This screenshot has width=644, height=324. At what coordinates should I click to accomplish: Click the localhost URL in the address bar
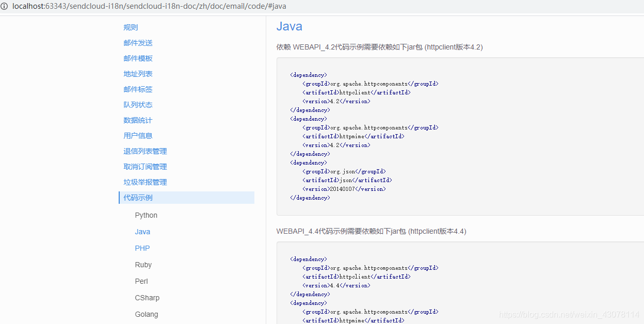click(x=149, y=7)
